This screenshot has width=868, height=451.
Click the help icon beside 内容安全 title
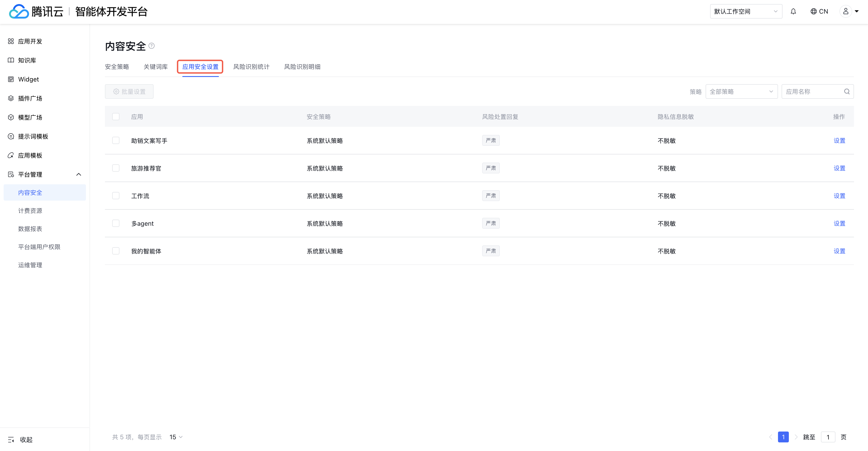[x=152, y=46]
